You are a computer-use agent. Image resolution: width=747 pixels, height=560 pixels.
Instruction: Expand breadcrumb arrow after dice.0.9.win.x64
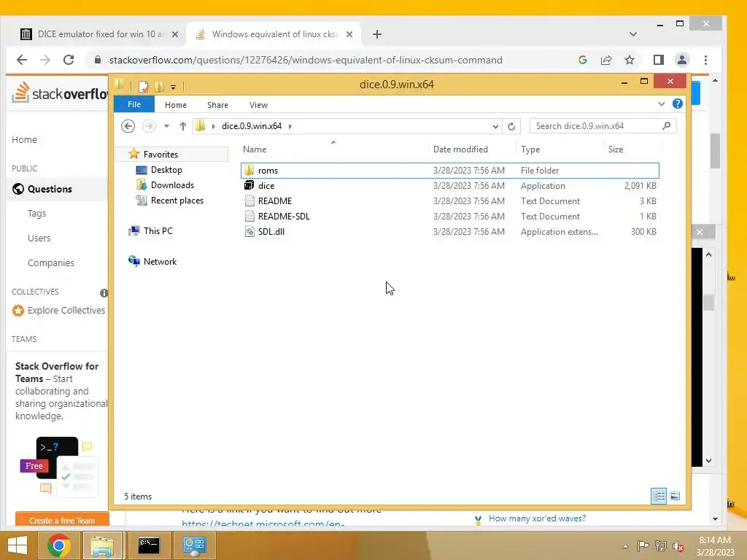click(290, 126)
